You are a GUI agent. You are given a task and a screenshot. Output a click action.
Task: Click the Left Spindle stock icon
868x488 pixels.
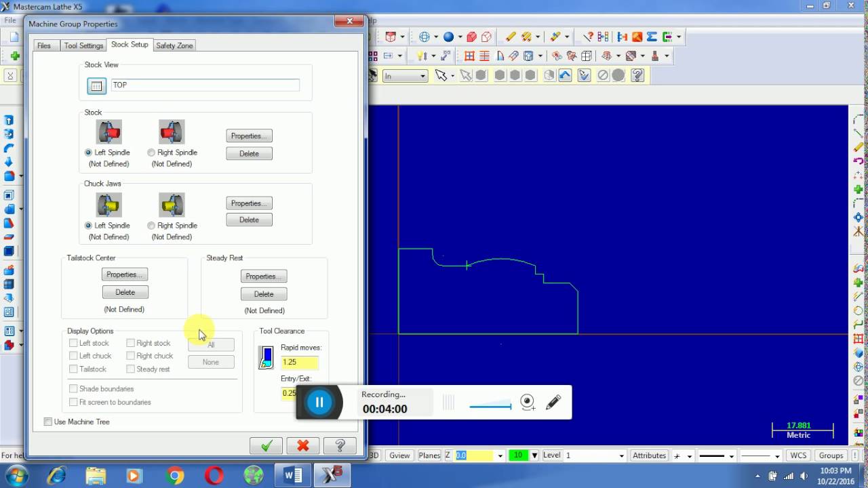point(109,132)
